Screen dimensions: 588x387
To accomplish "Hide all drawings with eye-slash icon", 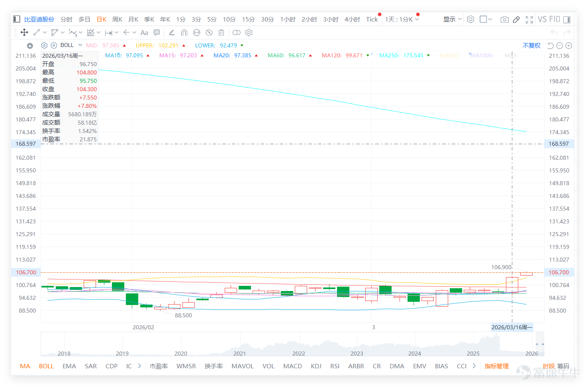I will pos(209,33).
